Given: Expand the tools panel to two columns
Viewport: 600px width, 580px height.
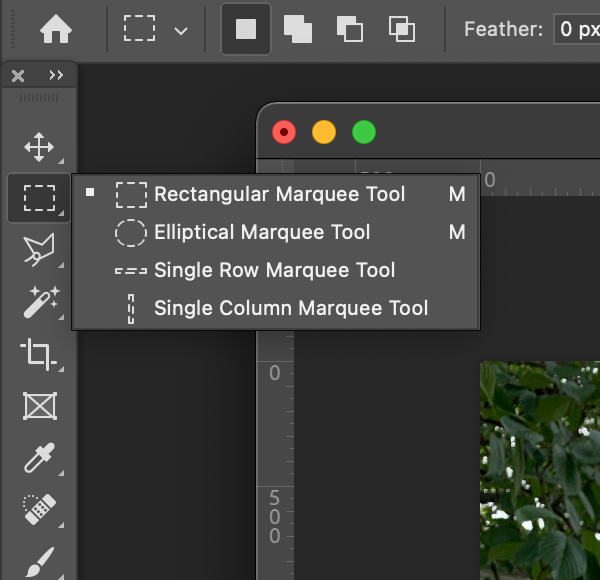Looking at the screenshot, I should click(x=56, y=75).
